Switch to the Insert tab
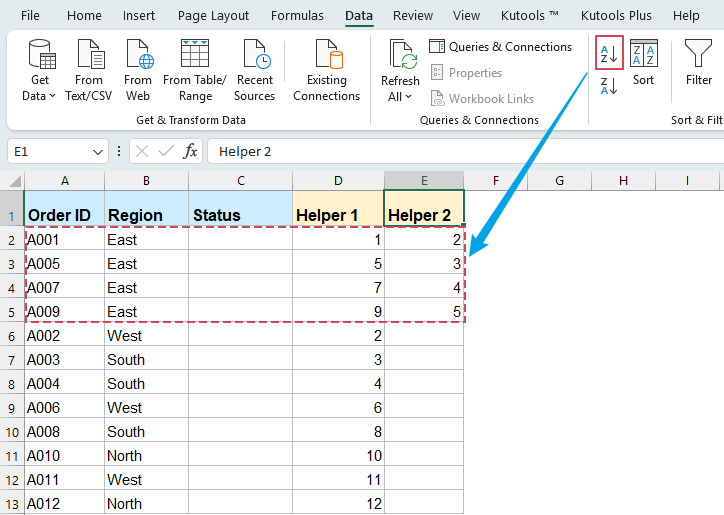The width and height of the screenshot is (724, 515). 139,16
